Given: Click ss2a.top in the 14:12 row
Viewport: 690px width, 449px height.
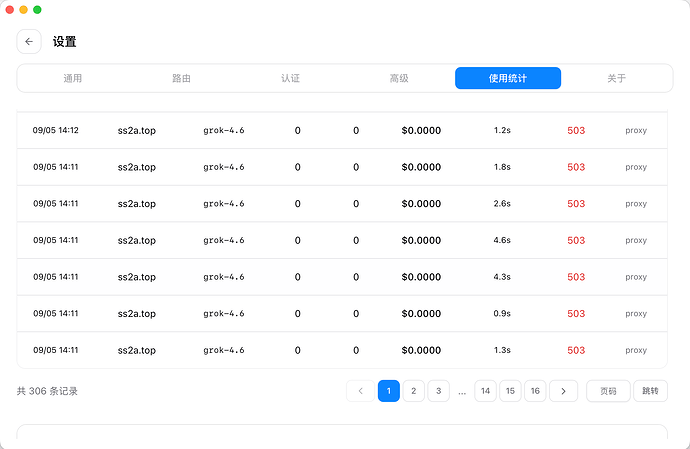Looking at the screenshot, I should coord(137,131).
